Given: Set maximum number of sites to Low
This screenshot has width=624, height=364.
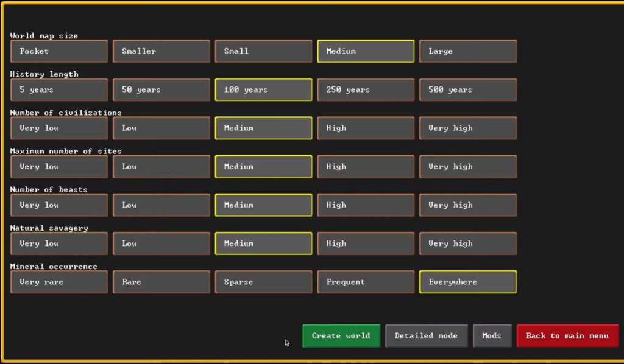Looking at the screenshot, I should click(x=161, y=167).
